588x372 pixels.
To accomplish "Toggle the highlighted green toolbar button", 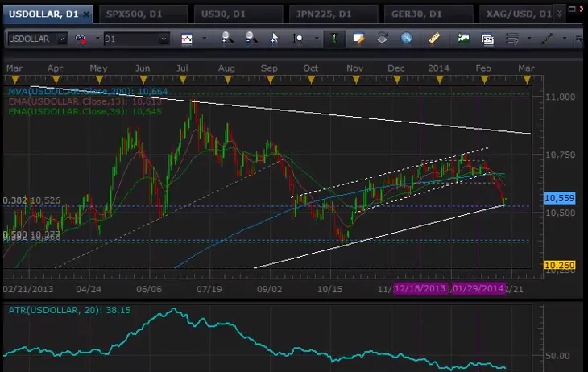I will pyautogui.click(x=334, y=39).
